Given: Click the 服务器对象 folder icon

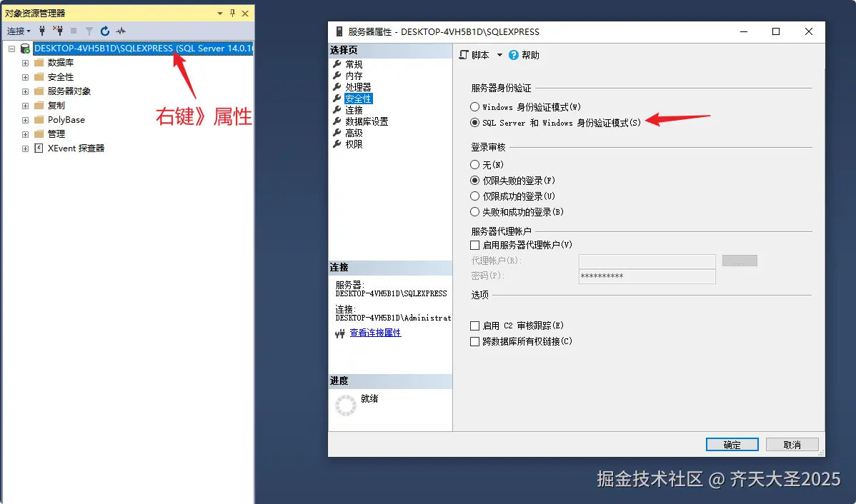Looking at the screenshot, I should tap(39, 91).
